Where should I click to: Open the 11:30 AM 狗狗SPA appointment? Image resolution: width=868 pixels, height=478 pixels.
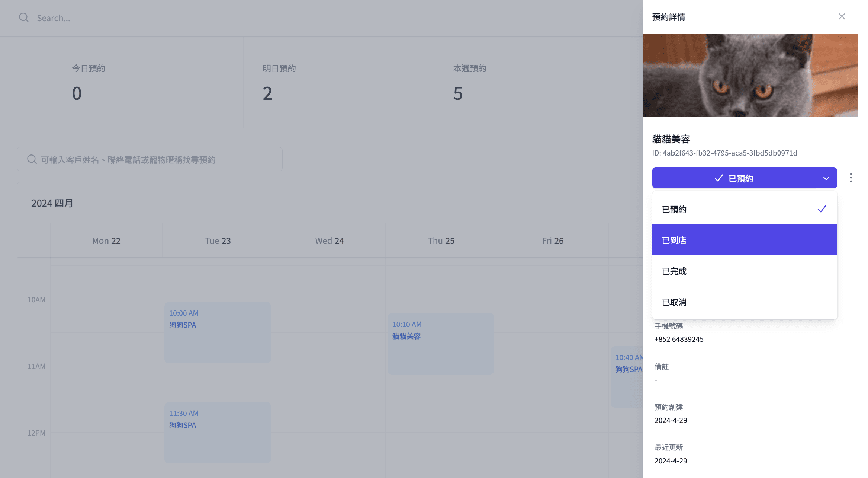click(218, 433)
